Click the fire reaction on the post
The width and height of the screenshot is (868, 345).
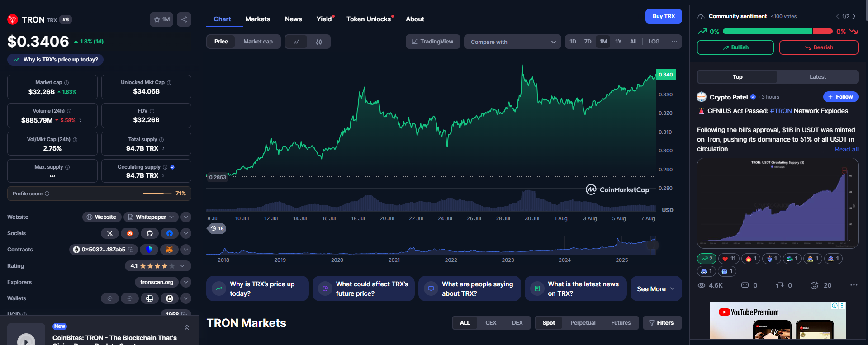pyautogui.click(x=751, y=259)
